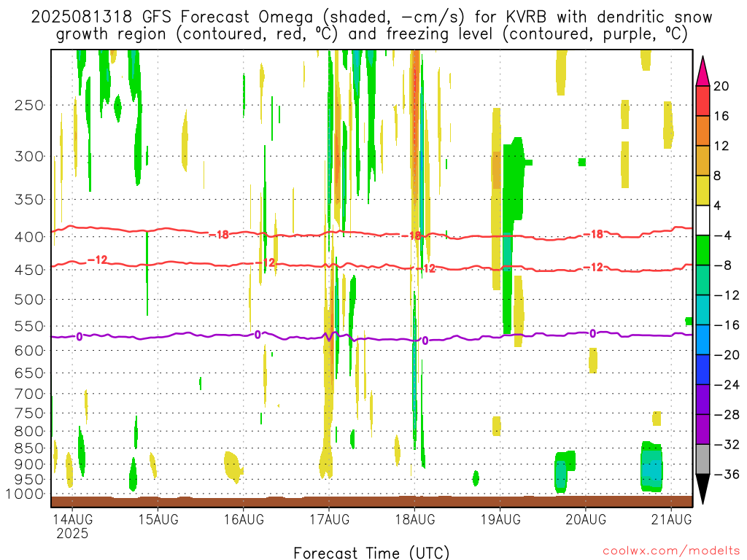Image resolution: width=747 pixels, height=560 pixels.
Task: Click the yellow color bar segment between 4 and 8
Action: [703, 190]
